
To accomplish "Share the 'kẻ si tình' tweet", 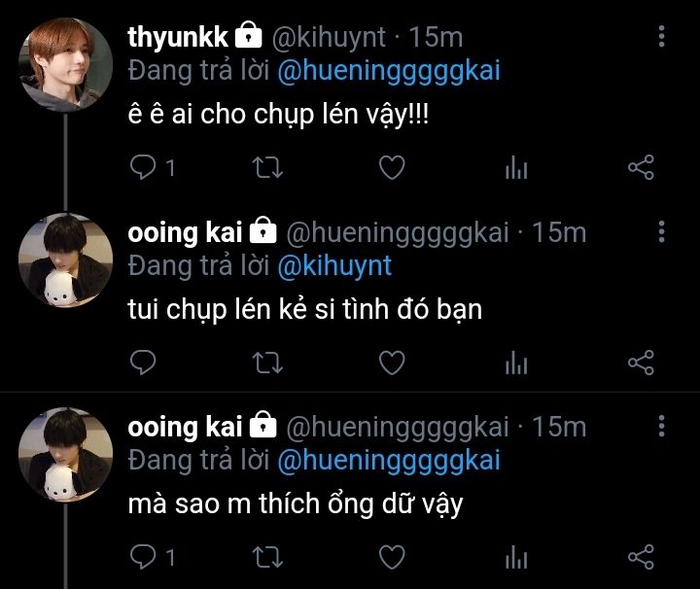I will tap(641, 364).
